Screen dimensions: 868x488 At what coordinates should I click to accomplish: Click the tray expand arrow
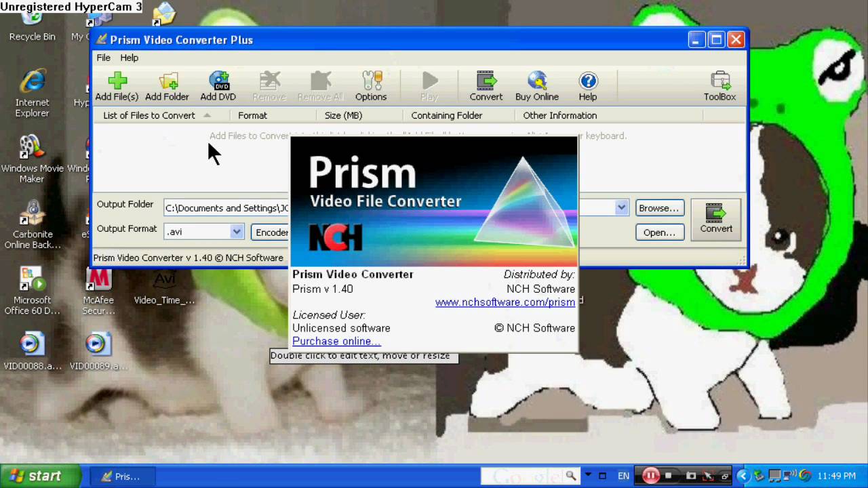tap(743, 476)
